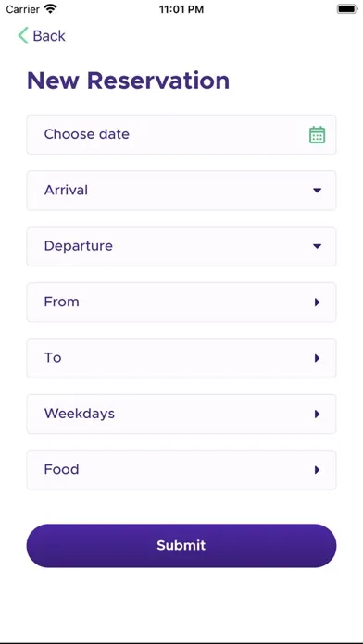Tap the green back chevron icon

23,36
